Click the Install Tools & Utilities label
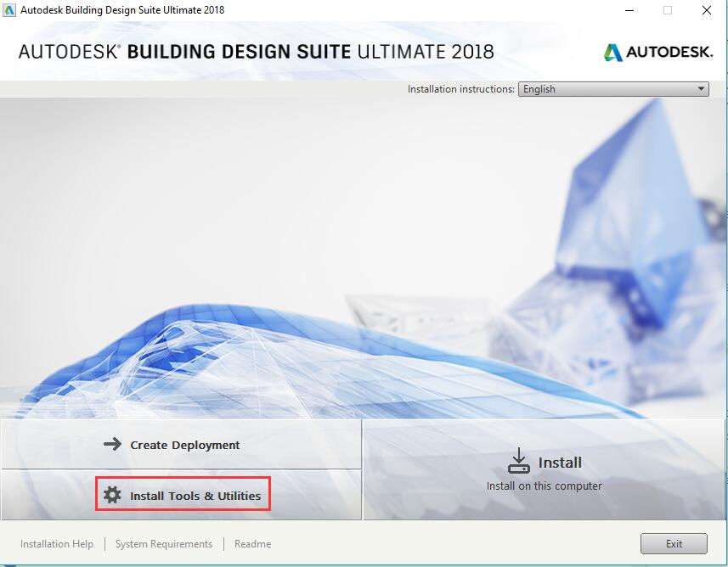728x567 pixels. click(x=195, y=496)
